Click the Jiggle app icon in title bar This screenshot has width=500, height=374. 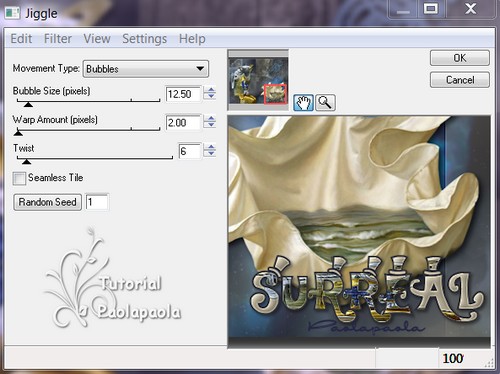point(12,13)
